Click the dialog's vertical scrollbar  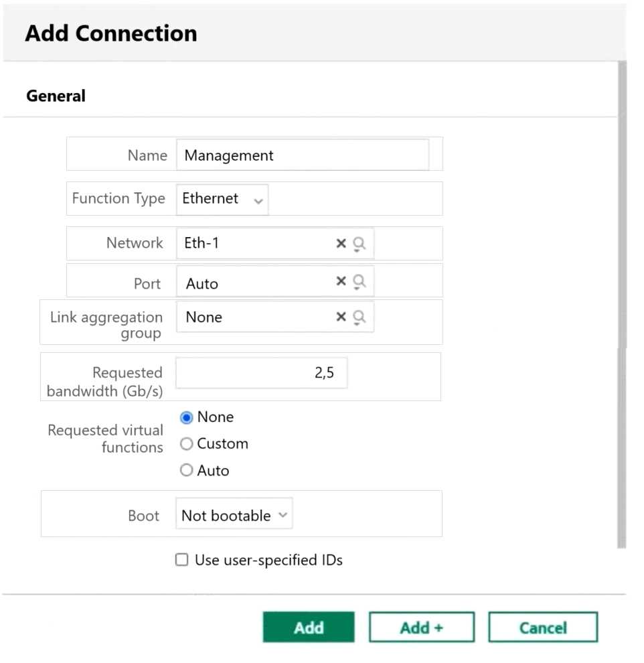tap(622, 305)
